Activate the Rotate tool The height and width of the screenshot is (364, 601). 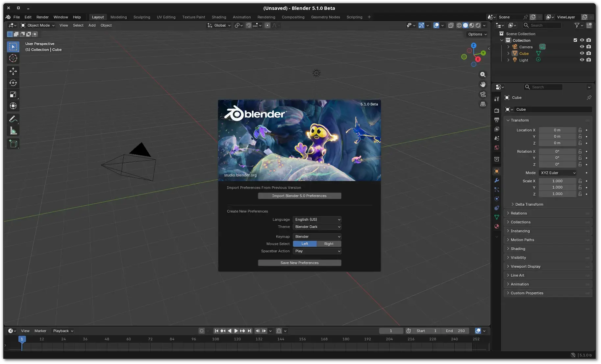point(13,83)
